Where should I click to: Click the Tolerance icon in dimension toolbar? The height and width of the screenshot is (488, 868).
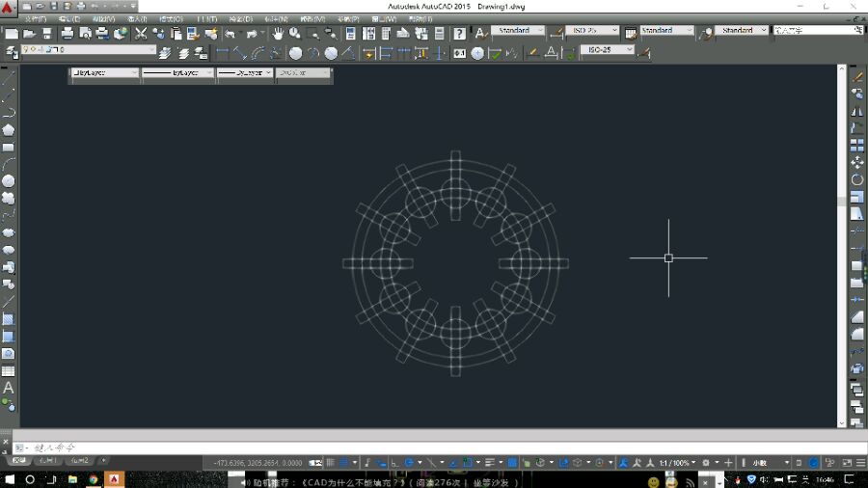click(459, 53)
